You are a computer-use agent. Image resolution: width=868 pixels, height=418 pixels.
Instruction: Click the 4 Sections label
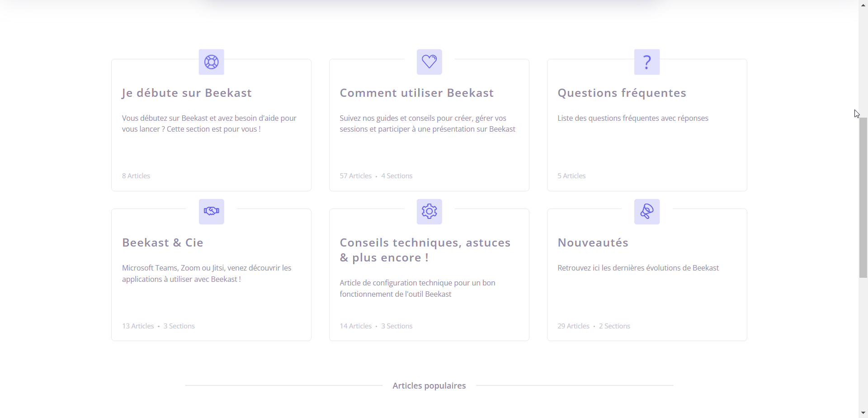396,176
